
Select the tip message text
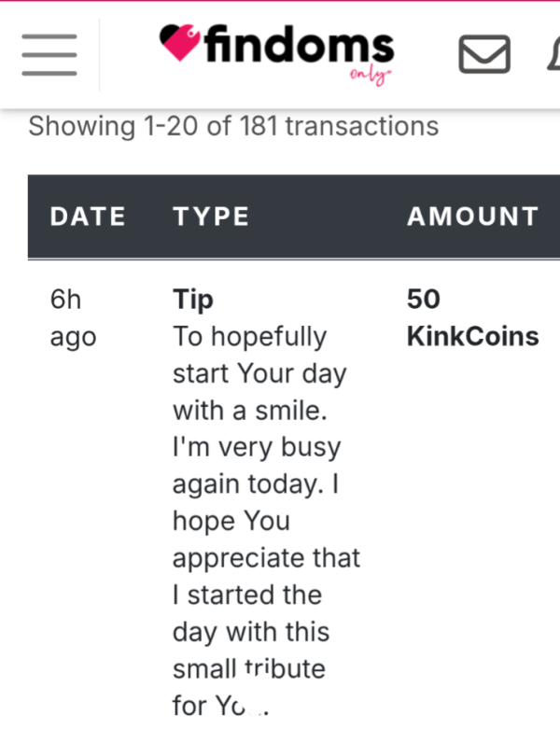click(x=267, y=521)
